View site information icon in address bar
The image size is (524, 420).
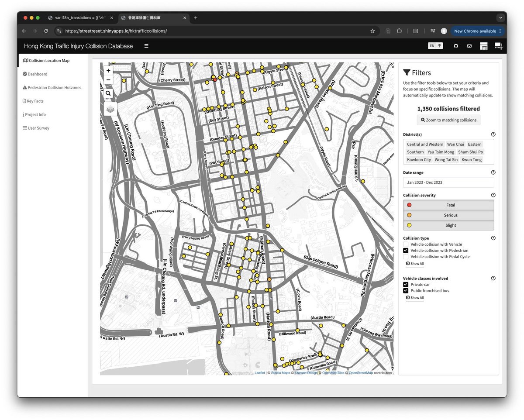click(59, 31)
